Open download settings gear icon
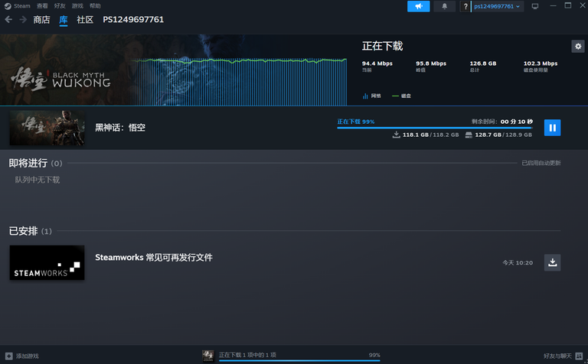588x364 pixels. [578, 47]
